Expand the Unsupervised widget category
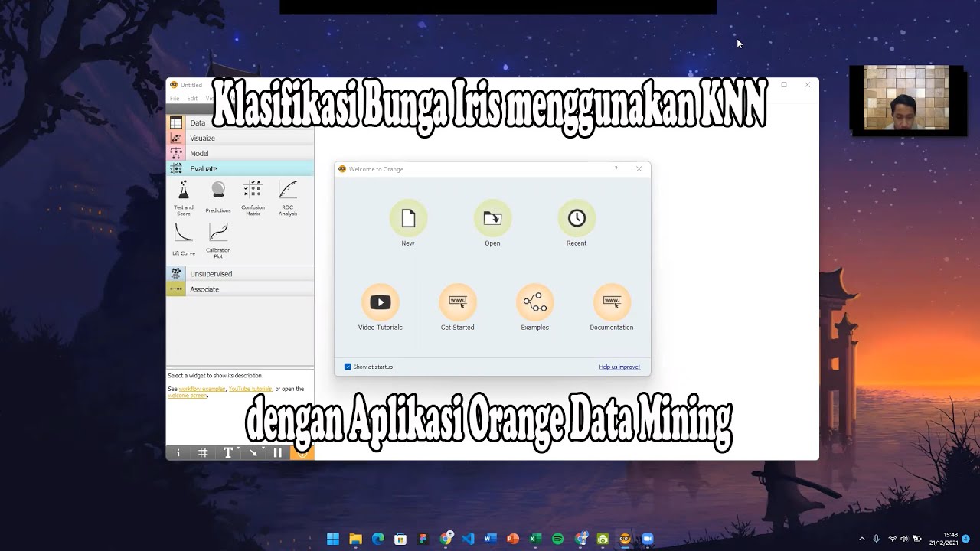 click(x=240, y=273)
